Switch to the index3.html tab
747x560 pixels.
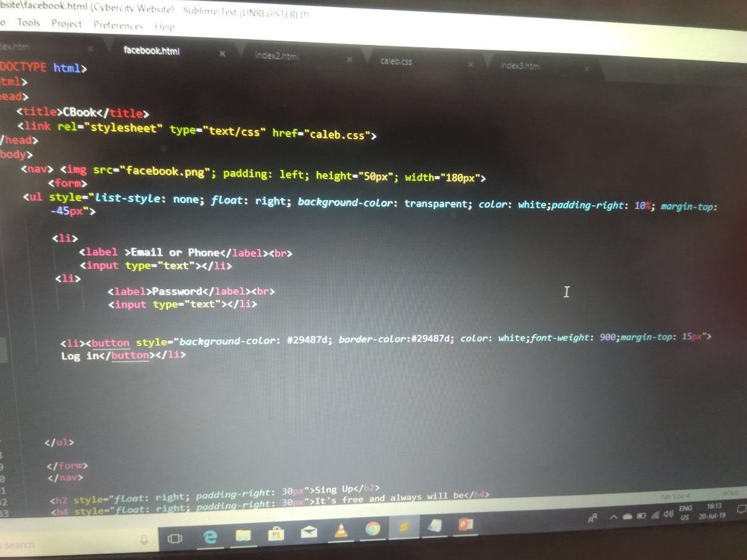pyautogui.click(x=520, y=65)
